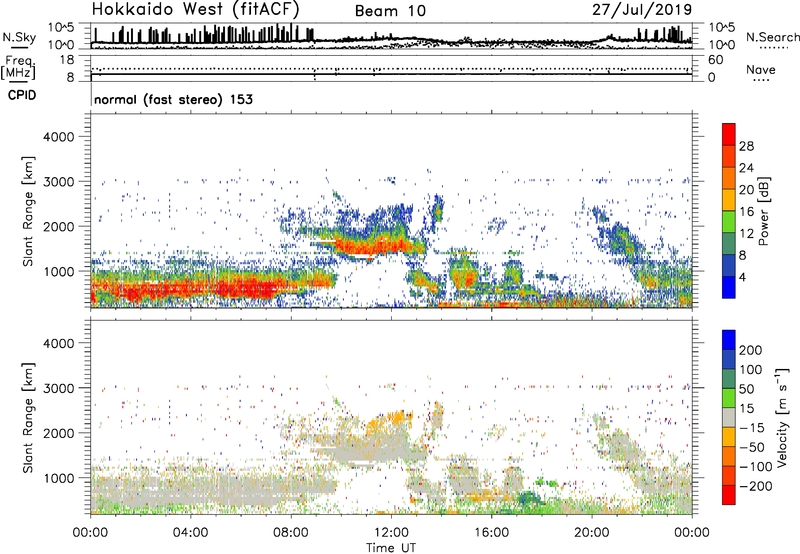Screen dimensions: 800x554
Task: Click the '3000' label on velocity panel
Action: point(58,388)
